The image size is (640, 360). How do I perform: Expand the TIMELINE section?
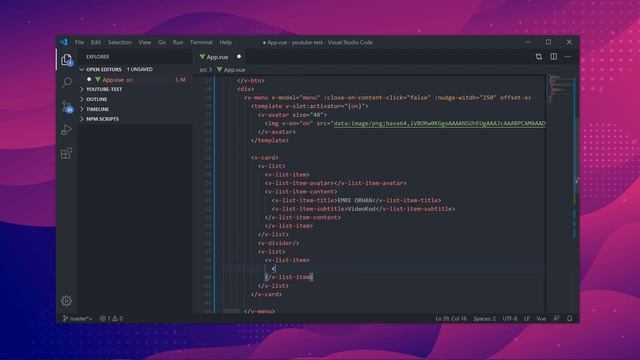tap(97, 109)
